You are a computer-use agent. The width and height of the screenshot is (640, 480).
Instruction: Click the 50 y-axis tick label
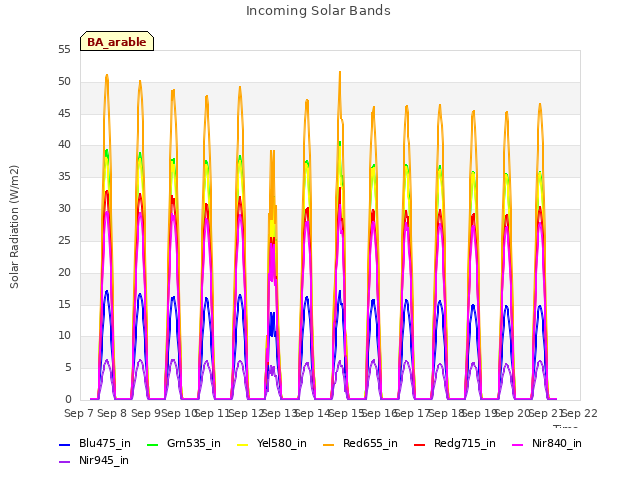(64, 82)
